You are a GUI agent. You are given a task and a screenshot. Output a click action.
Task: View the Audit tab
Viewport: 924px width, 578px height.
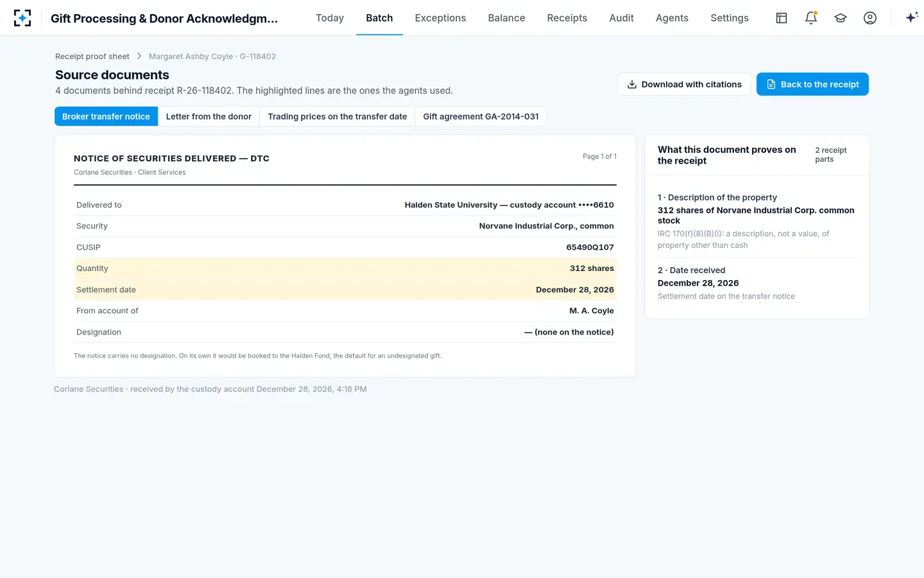[621, 18]
